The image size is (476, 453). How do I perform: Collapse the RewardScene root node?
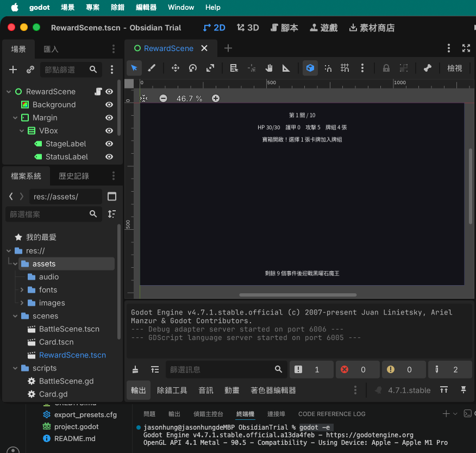(x=9, y=91)
